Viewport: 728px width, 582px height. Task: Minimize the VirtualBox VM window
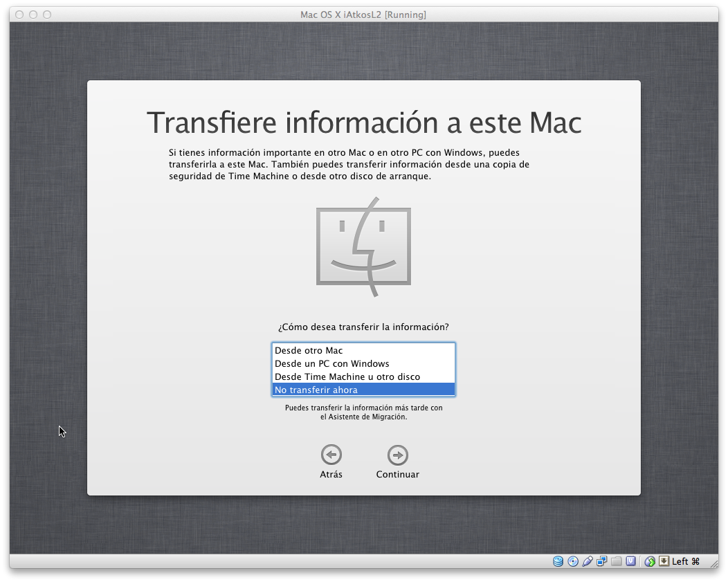[33, 15]
